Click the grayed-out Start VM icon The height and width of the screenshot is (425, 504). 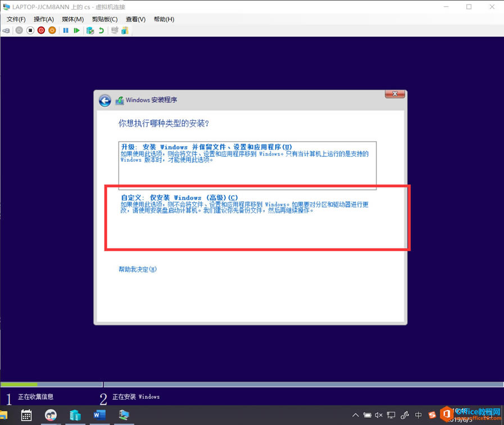(x=19, y=30)
